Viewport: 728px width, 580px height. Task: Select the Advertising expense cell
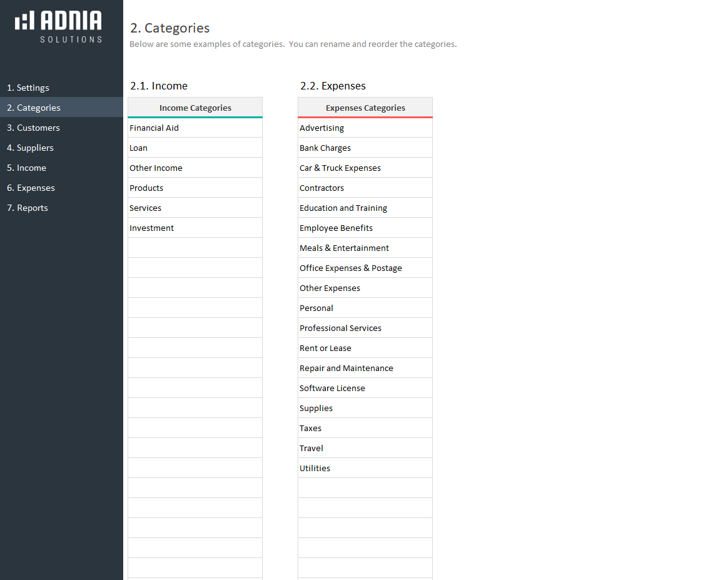point(365,128)
